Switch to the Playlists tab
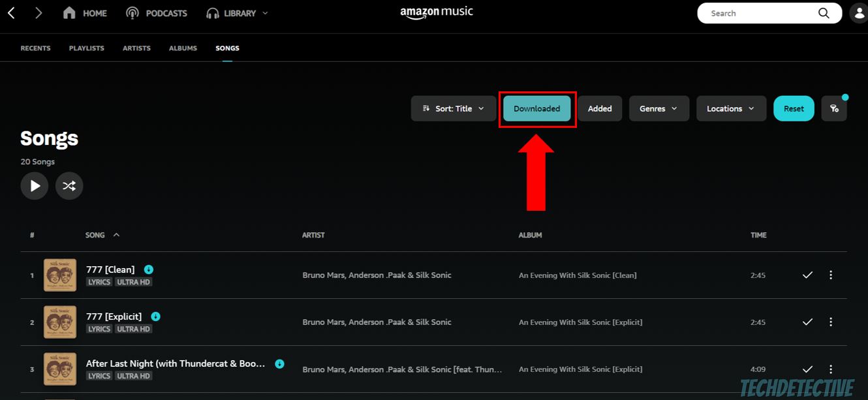The width and height of the screenshot is (868, 400). click(86, 48)
